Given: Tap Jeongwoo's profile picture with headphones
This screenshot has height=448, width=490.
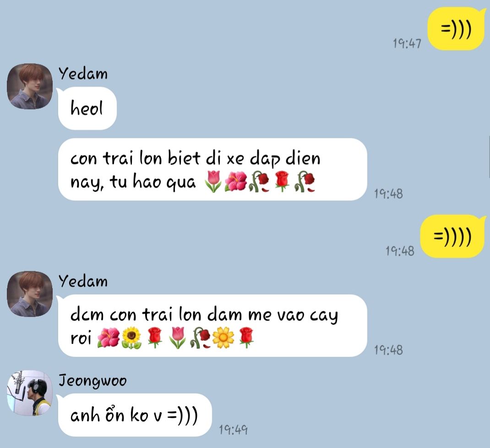Looking at the screenshot, I should tap(30, 393).
